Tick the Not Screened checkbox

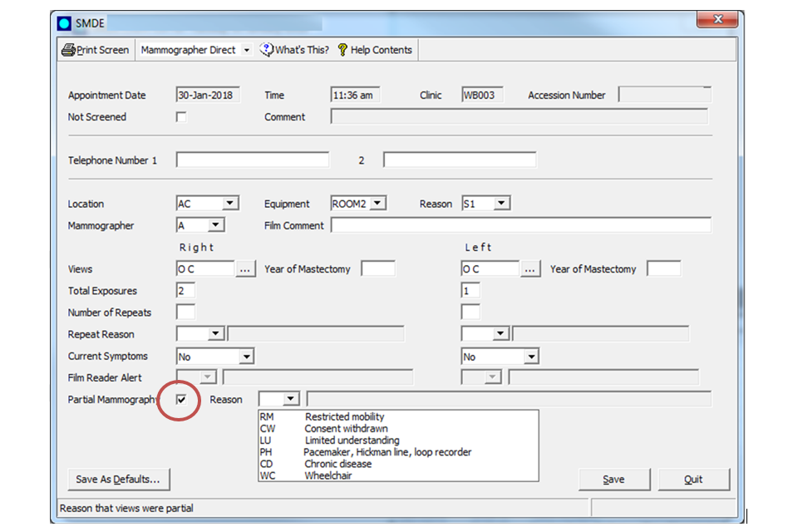(x=181, y=117)
